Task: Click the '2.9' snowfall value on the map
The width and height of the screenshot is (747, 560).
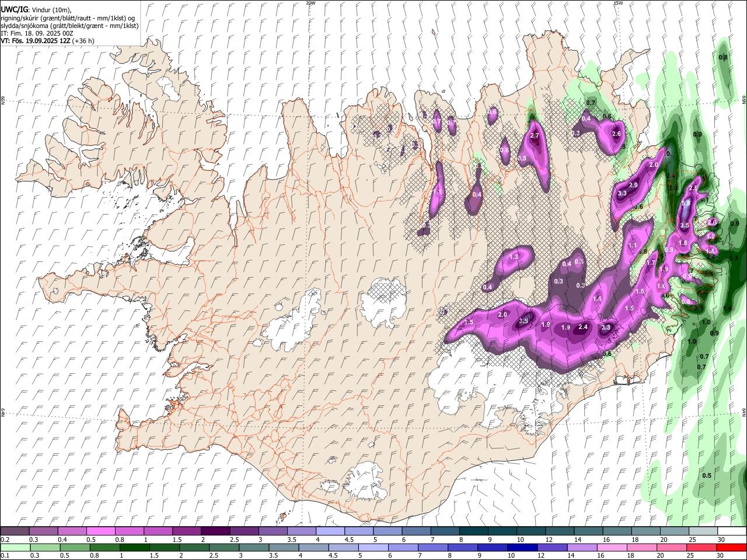Action: (633, 185)
